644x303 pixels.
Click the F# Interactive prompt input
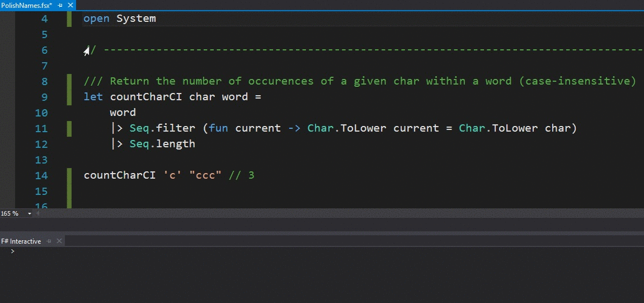click(224, 251)
